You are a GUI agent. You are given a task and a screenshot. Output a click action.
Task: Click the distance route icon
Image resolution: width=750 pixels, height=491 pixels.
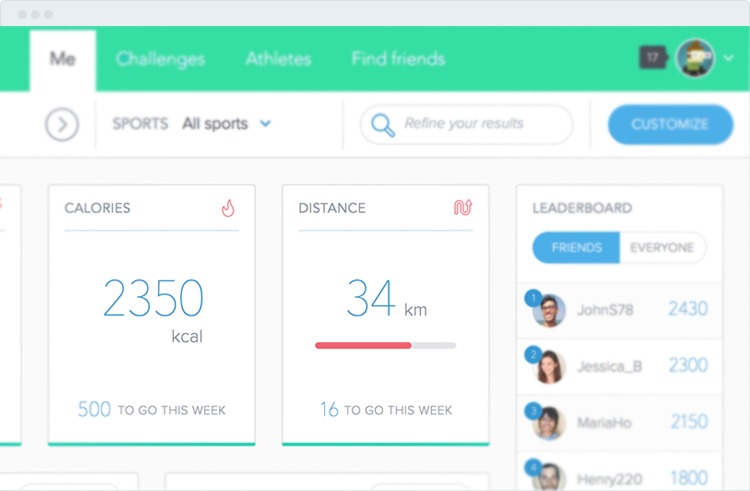(x=462, y=208)
